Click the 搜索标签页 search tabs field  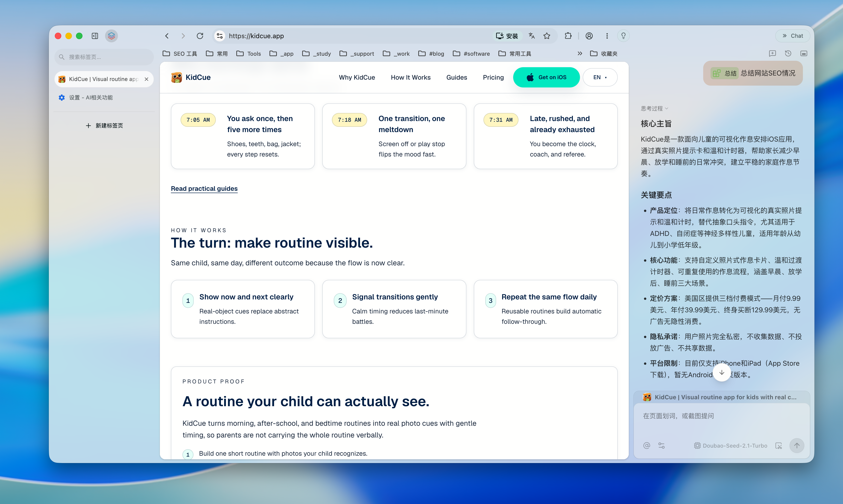point(104,57)
